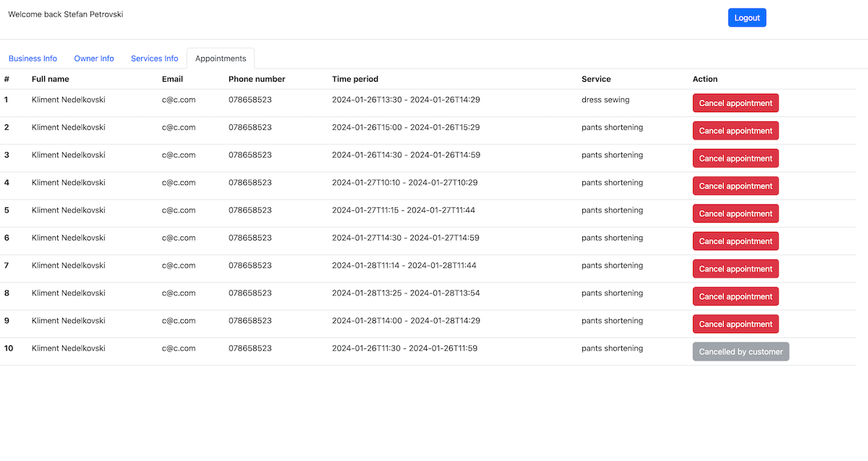The height and width of the screenshot is (461, 868).
Task: Cancel the 2024-01-28T13:25 appointment
Action: [x=735, y=296]
